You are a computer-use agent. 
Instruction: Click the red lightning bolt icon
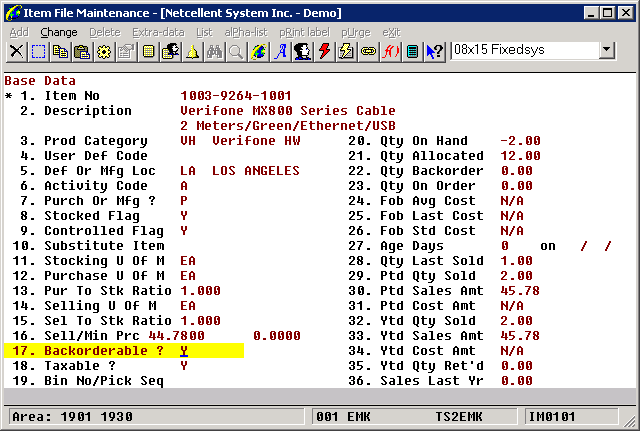click(x=324, y=51)
